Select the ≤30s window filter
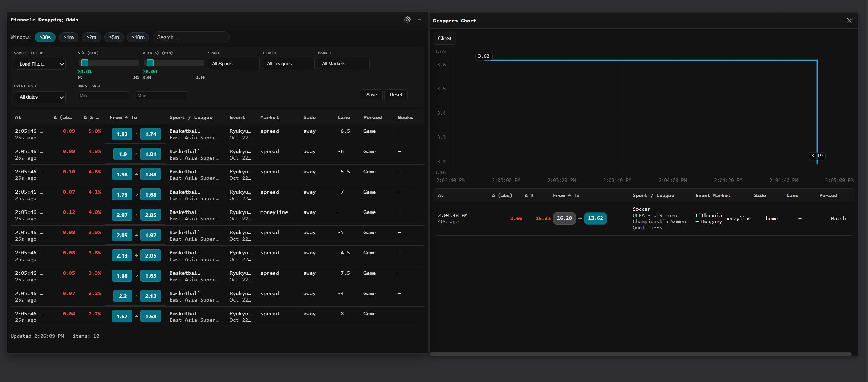 45,37
